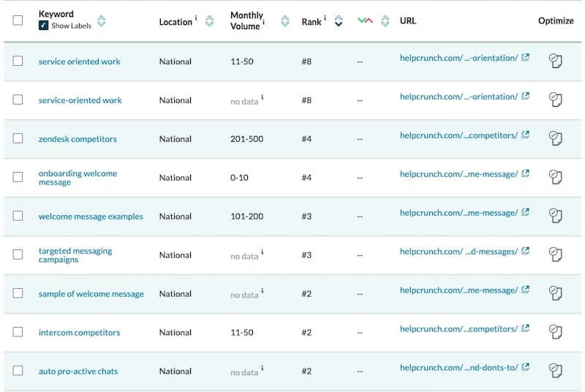Open helpcrunch.com URL for zendesk competitors
The width and height of the screenshot is (585, 392).
pos(459,135)
